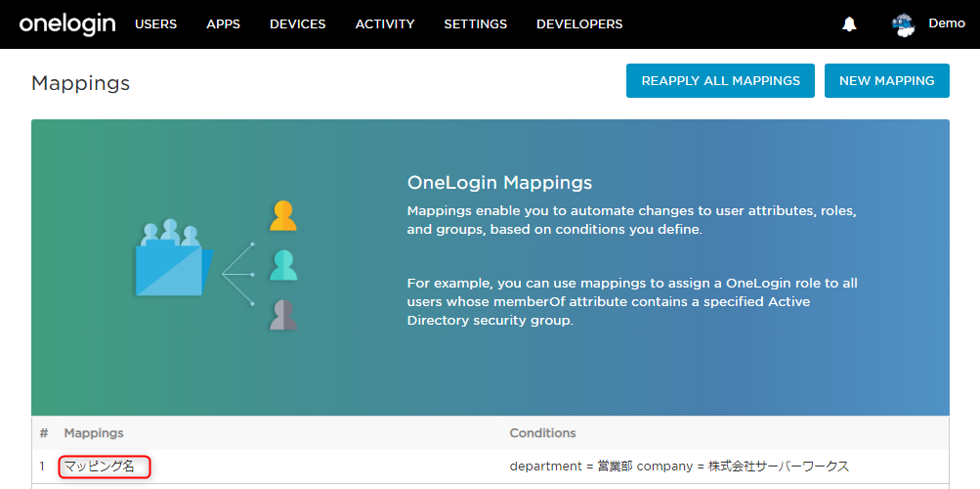This screenshot has height=489, width=980.
Task: Open the DEVELOPERS menu
Action: click(579, 24)
